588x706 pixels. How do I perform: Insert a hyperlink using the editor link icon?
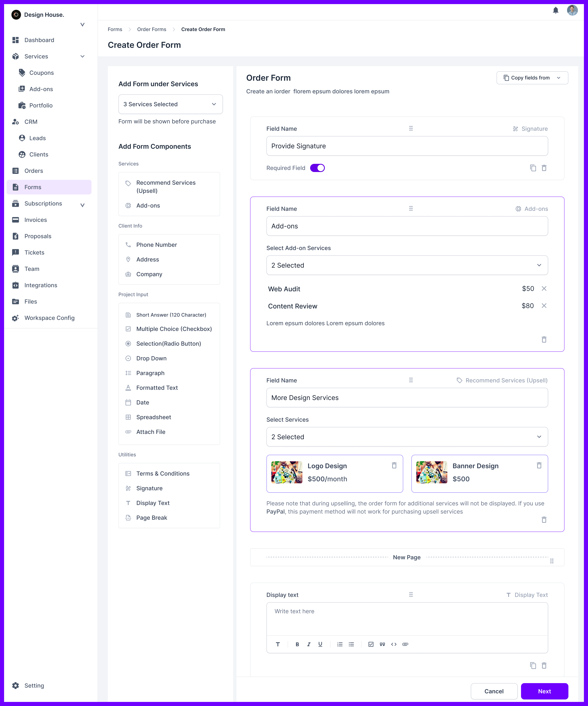[405, 644]
